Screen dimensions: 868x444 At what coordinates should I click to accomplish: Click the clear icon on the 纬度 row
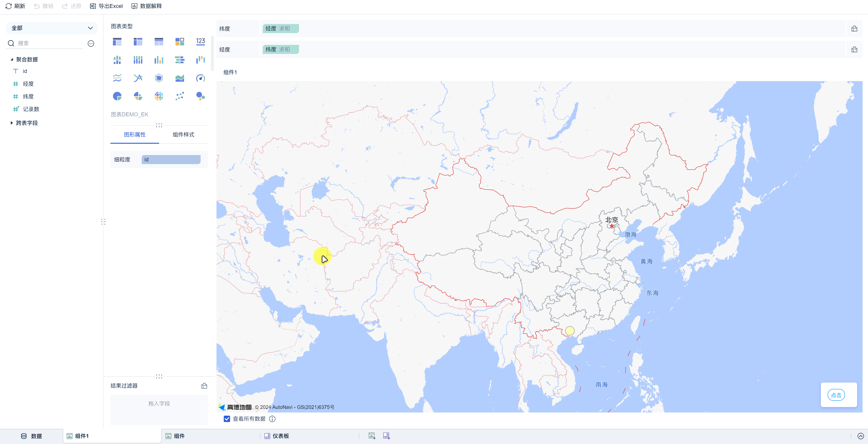(x=854, y=29)
